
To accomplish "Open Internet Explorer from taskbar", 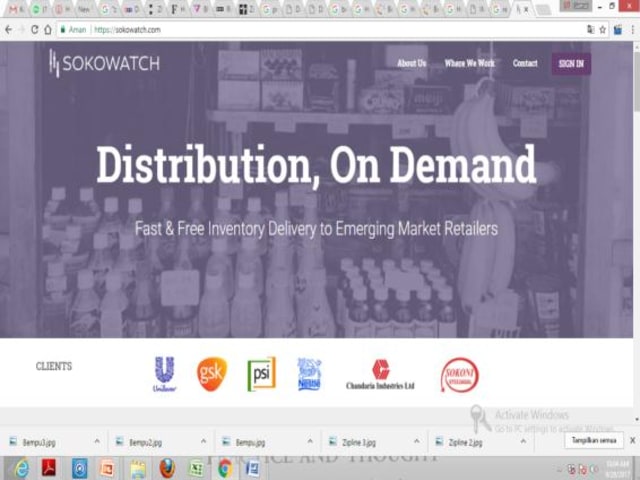I will (20, 468).
